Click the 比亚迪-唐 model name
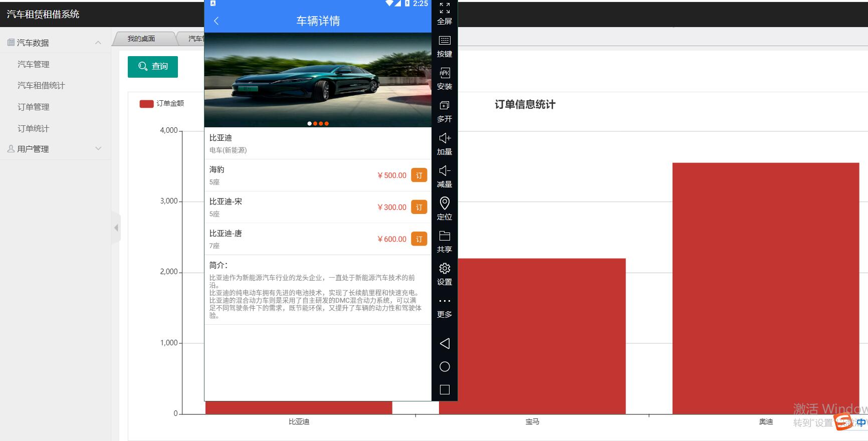This screenshot has width=868, height=441. coord(226,234)
